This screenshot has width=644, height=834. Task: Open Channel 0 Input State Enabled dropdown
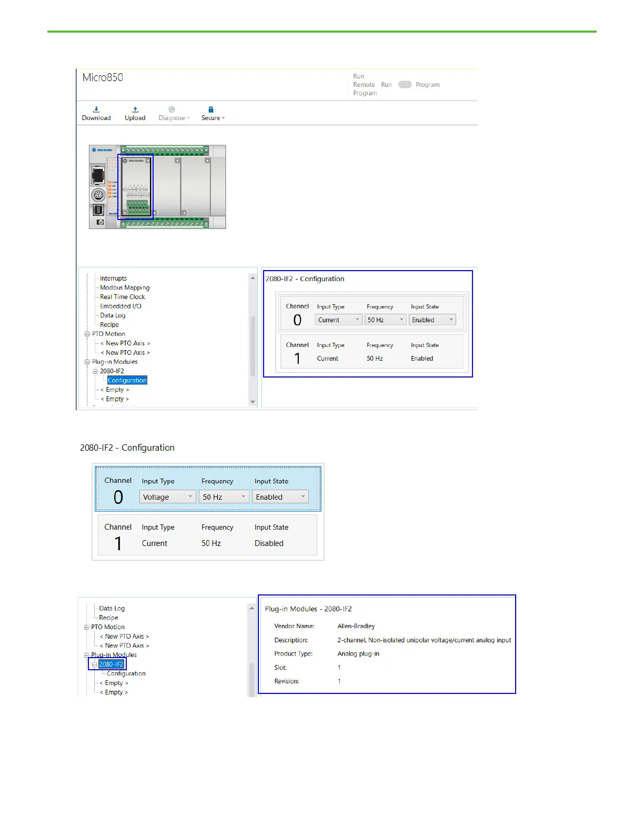(x=432, y=320)
